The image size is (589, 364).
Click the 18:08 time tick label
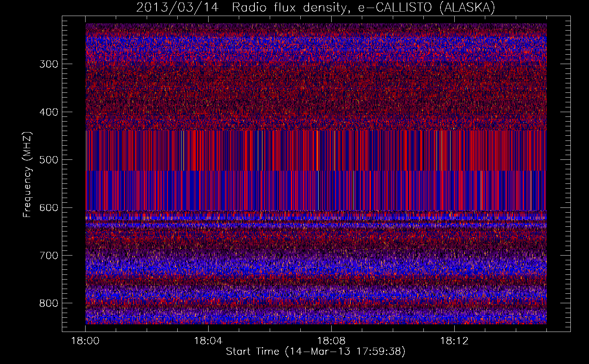[x=331, y=341]
